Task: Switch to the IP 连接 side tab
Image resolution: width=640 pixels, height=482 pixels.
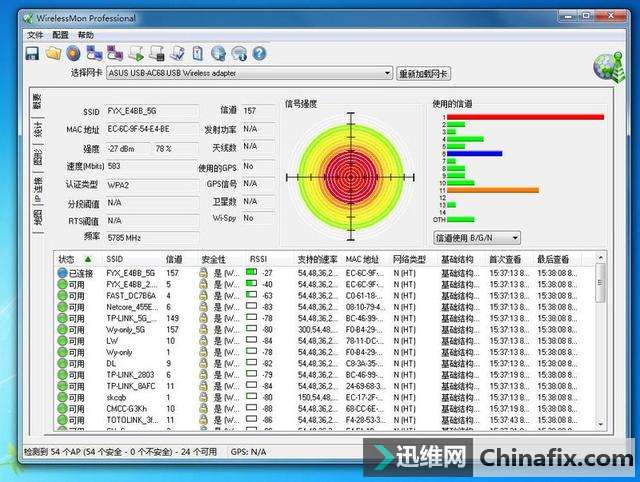Action: [38, 190]
